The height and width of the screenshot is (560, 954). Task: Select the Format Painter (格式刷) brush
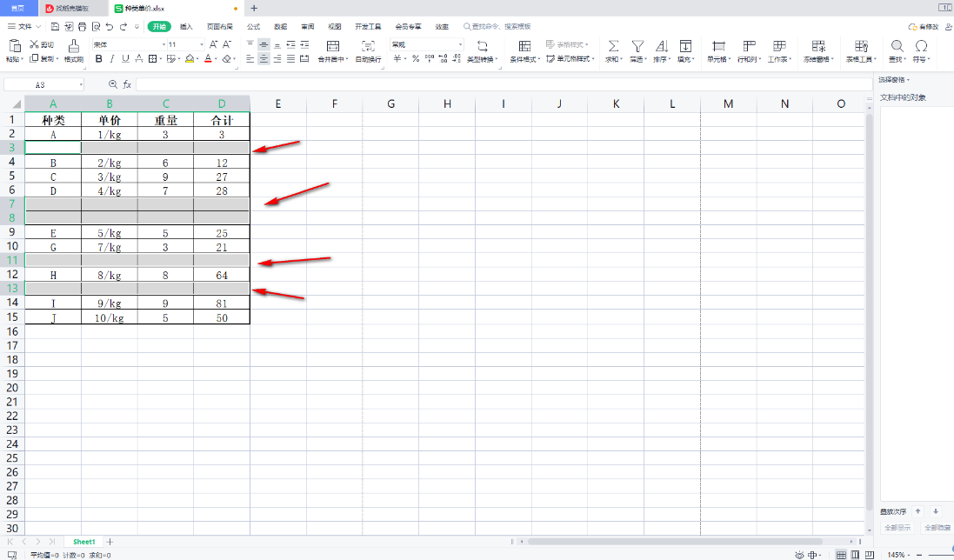pos(74,46)
